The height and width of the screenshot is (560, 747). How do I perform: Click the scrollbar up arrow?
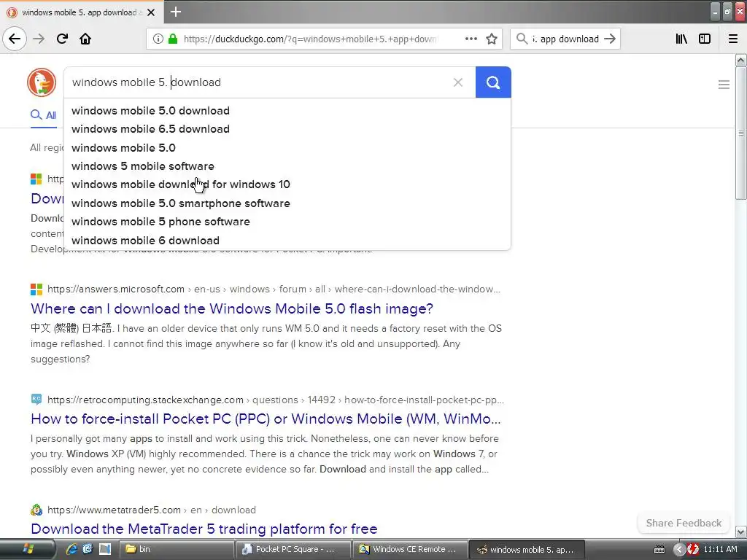(740, 60)
